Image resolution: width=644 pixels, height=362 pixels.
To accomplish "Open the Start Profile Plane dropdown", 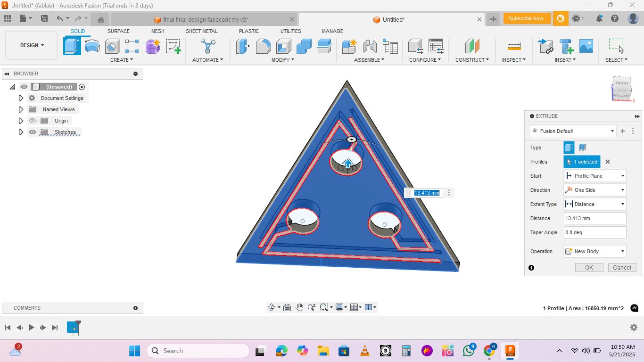I will click(x=595, y=176).
